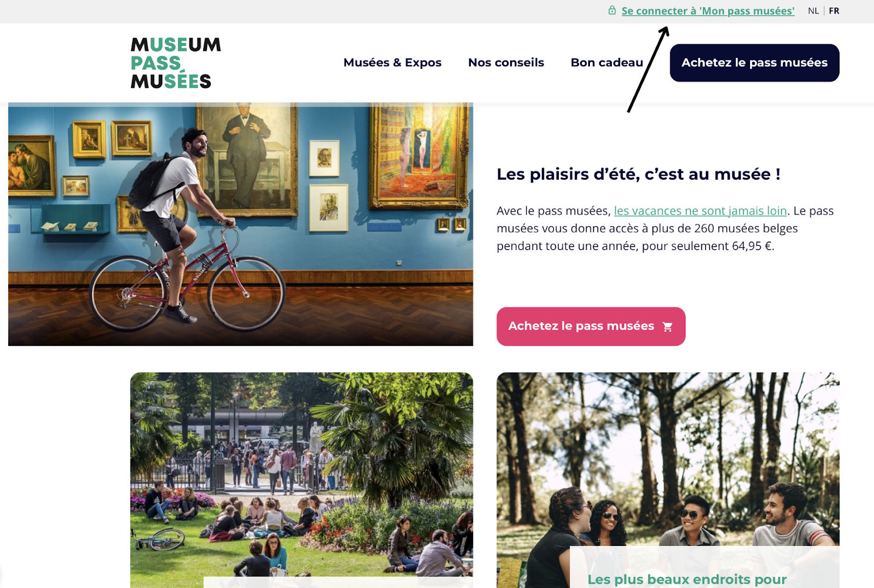Switch site language to NL
The image size is (874, 588).
[813, 11]
